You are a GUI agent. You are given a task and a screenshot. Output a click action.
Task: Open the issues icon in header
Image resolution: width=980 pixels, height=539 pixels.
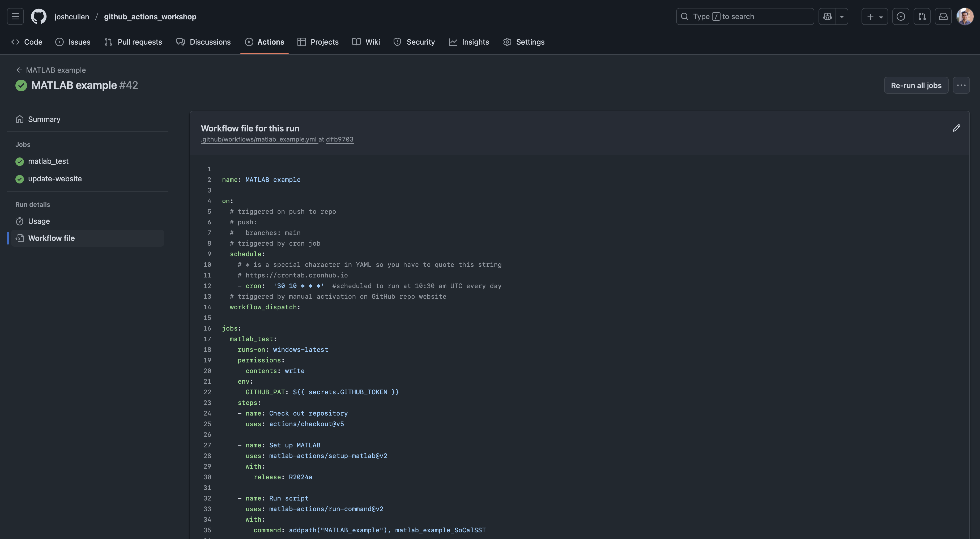(901, 16)
